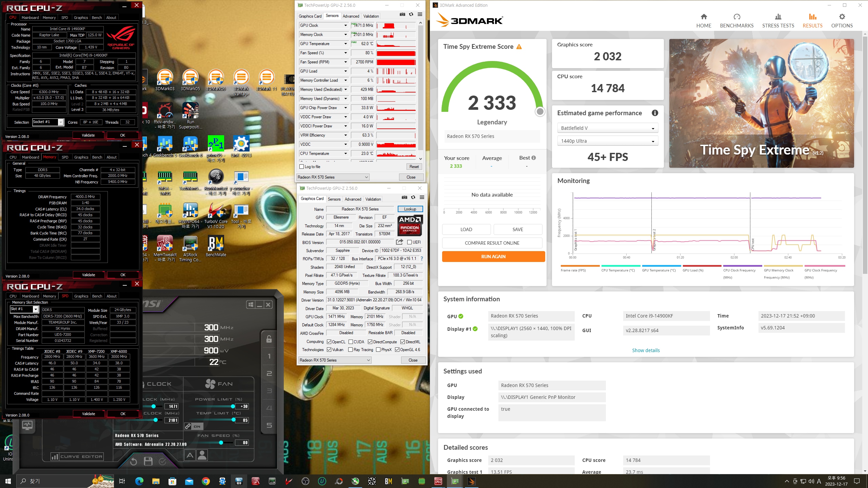Screen dimensions: 868x488
Task: Open Graphics Card tab in GPU-Z Sensors window
Action: pos(310,16)
